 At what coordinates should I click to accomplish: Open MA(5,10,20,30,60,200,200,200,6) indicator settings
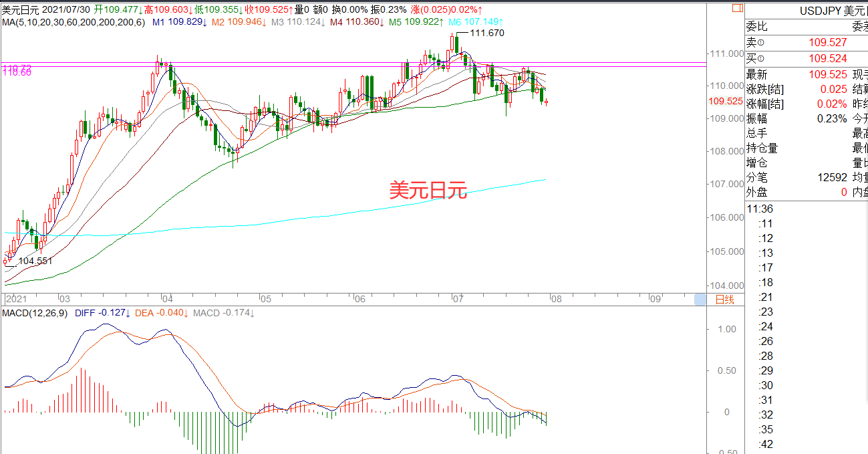pyautogui.click(x=73, y=22)
